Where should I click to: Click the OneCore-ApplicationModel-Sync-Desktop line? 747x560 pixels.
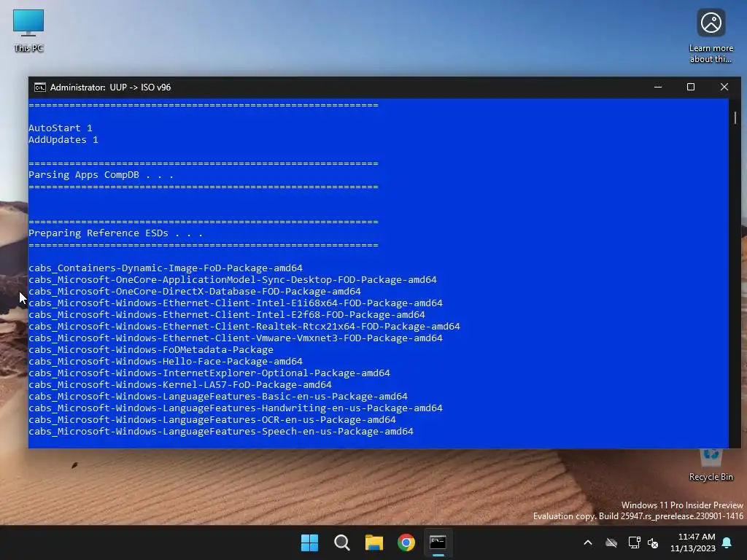click(233, 279)
